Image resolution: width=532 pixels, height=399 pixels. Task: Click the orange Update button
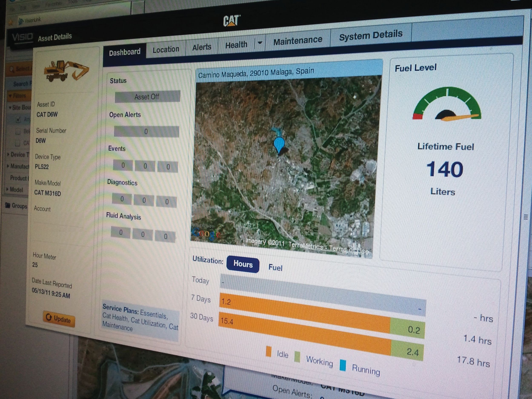click(59, 319)
